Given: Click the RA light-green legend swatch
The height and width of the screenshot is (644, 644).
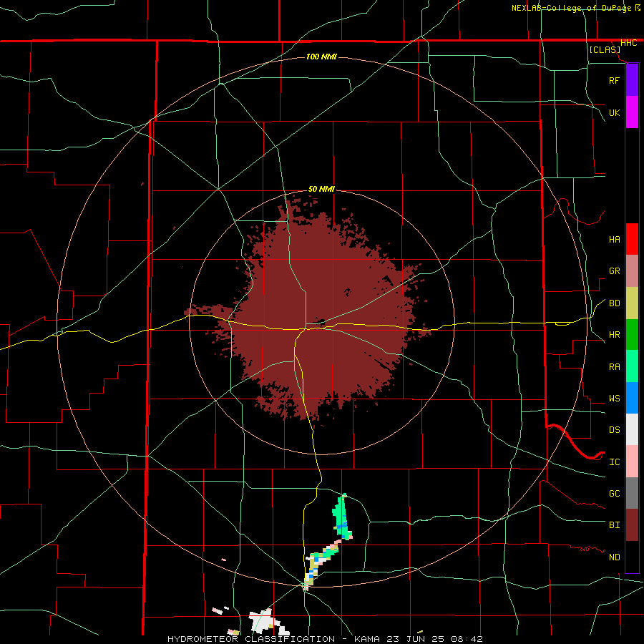Looking at the screenshot, I should point(632,366).
